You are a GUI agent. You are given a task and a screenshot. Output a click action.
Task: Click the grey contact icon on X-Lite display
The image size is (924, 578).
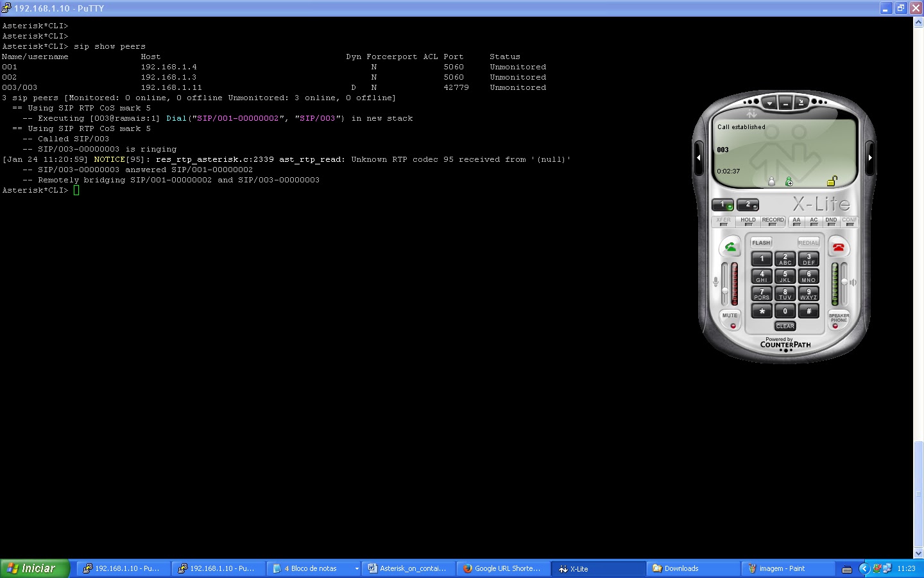pyautogui.click(x=772, y=182)
